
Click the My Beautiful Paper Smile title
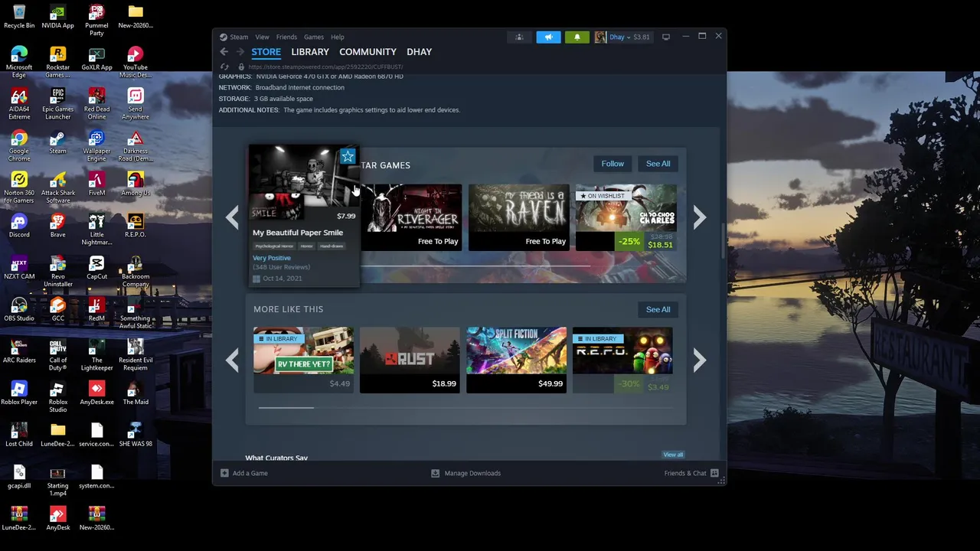click(x=298, y=233)
